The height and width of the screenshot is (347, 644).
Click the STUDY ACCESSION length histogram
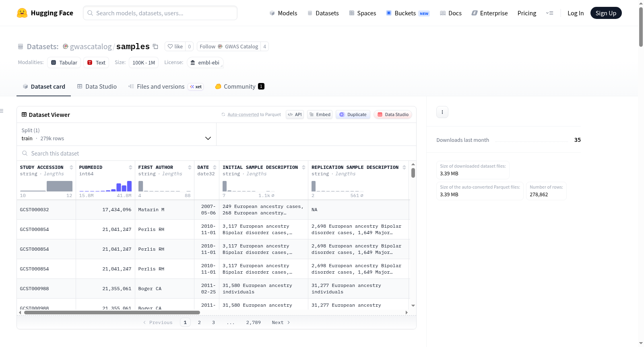(x=46, y=186)
